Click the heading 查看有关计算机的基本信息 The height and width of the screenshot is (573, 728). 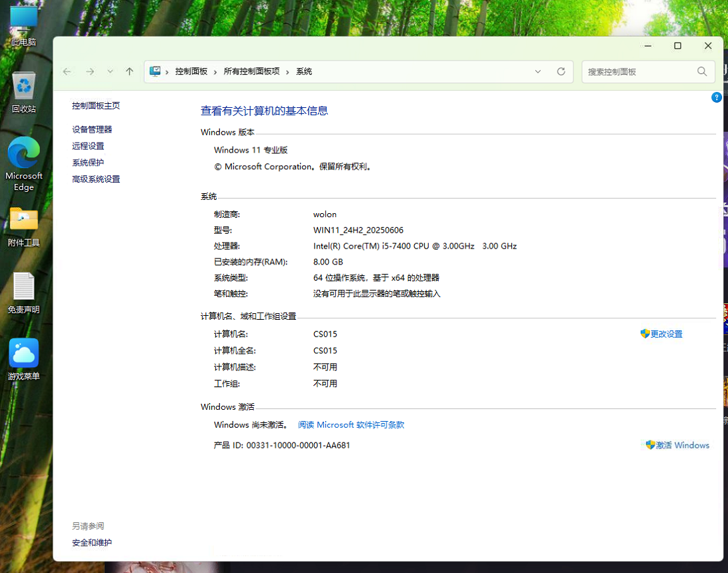pyautogui.click(x=264, y=111)
